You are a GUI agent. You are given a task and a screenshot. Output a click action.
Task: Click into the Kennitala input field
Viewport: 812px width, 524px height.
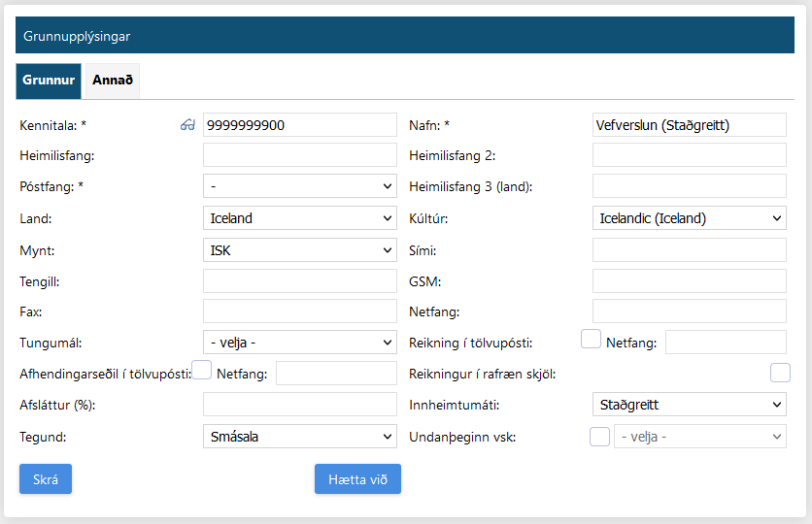(x=299, y=125)
